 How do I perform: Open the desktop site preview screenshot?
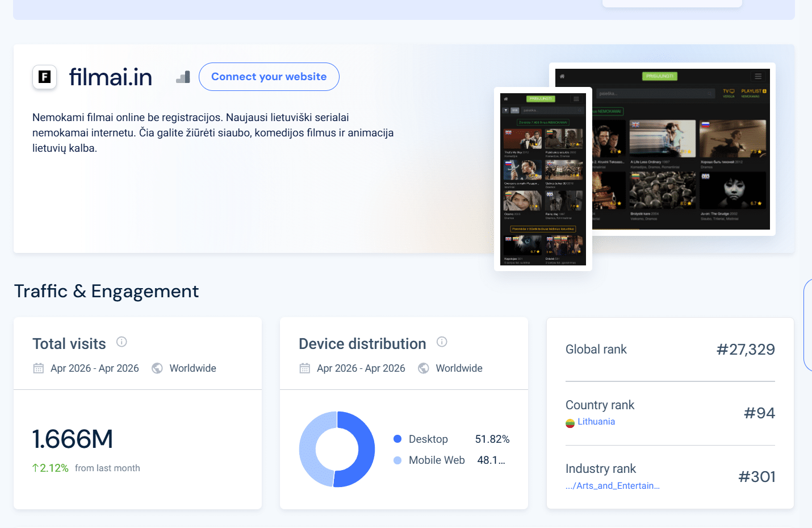pos(681,149)
